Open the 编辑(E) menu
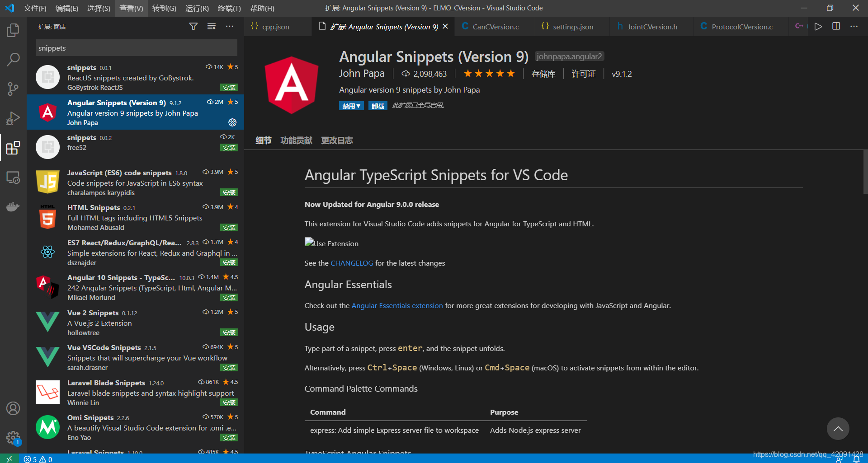The width and height of the screenshot is (868, 463). click(67, 8)
